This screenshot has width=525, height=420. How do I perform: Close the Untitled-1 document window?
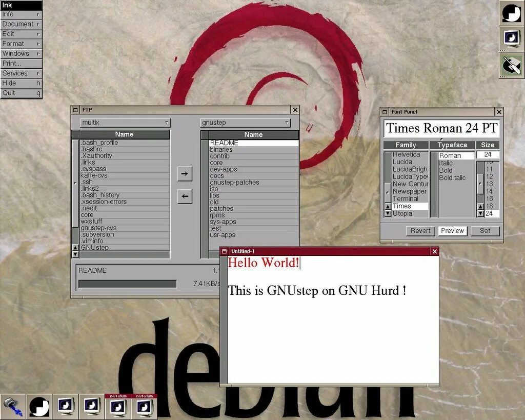click(435, 251)
